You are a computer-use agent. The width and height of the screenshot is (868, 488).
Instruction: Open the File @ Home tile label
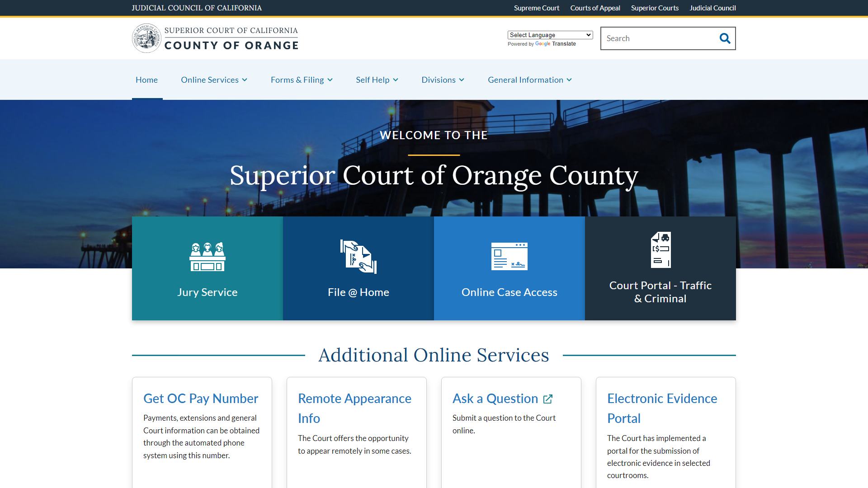tap(359, 292)
